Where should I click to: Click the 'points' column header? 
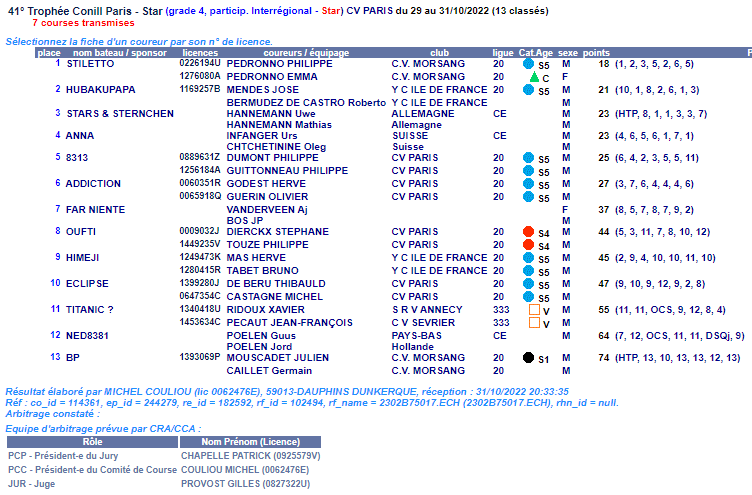tap(596, 52)
